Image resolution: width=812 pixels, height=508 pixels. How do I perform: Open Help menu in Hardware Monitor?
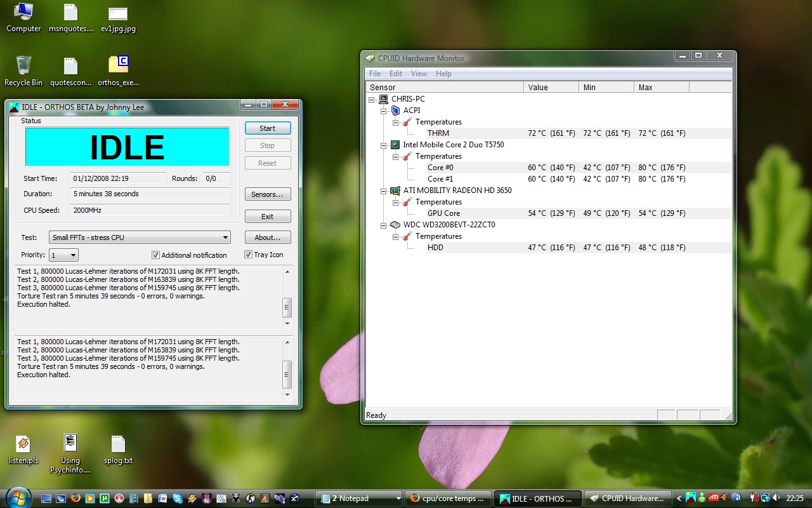443,74
